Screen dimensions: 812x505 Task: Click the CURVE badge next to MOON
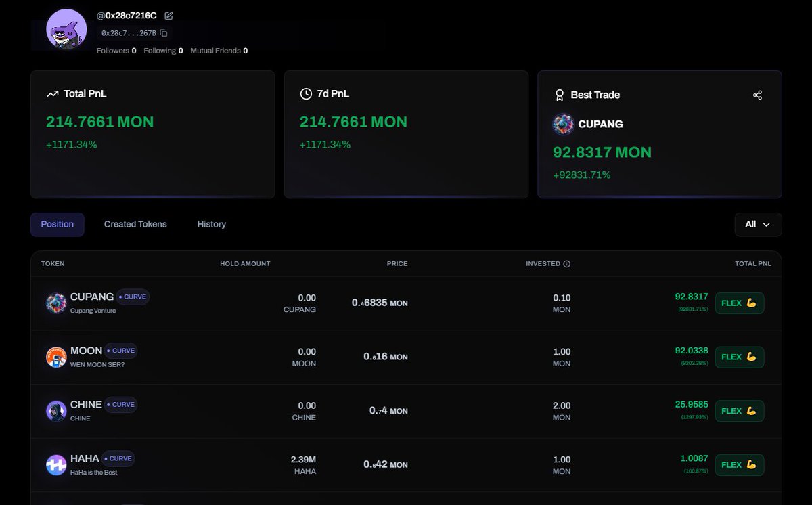(x=121, y=351)
